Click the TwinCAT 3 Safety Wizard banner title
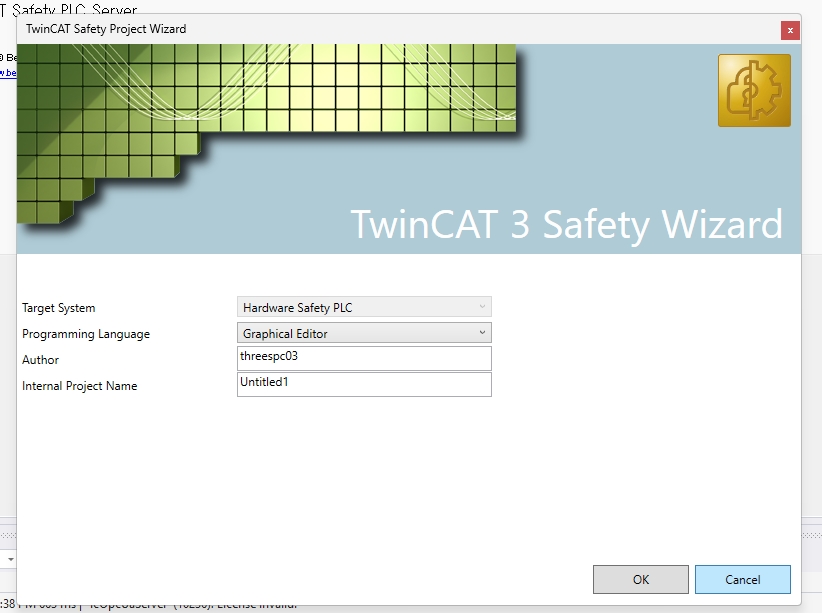 click(567, 224)
